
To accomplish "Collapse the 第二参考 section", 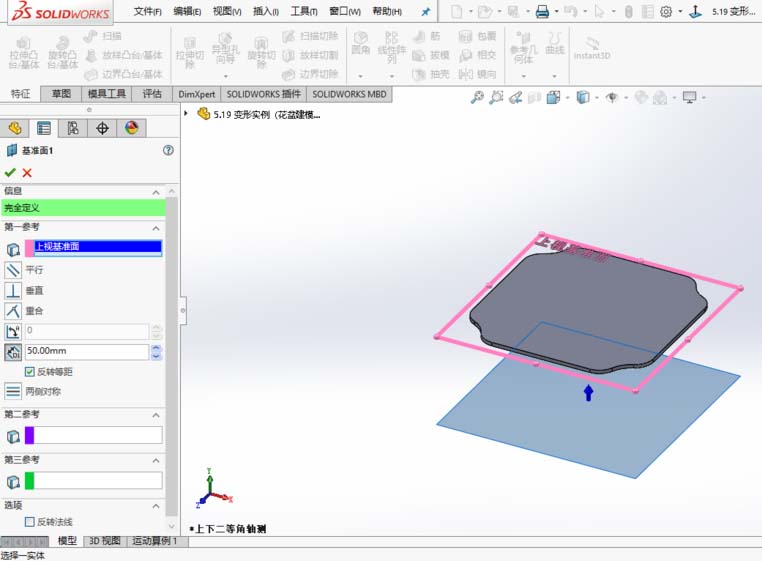I will (x=156, y=415).
